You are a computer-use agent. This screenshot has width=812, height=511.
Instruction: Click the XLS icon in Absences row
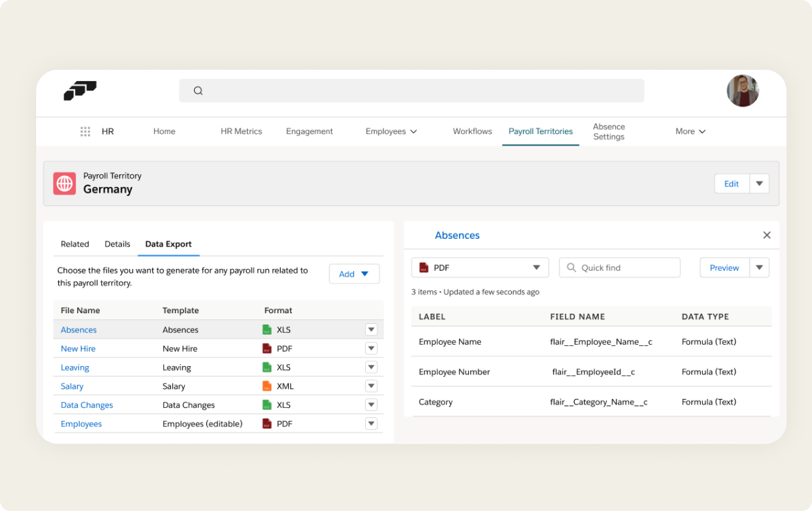(267, 330)
